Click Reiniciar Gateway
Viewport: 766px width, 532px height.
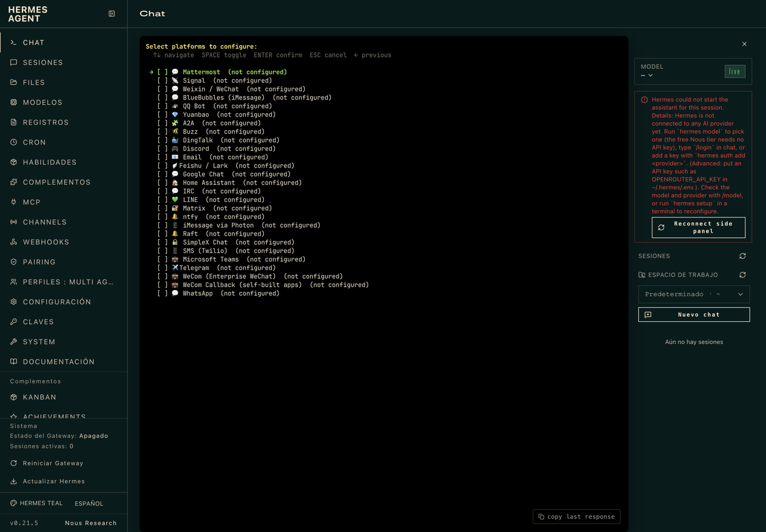47,463
